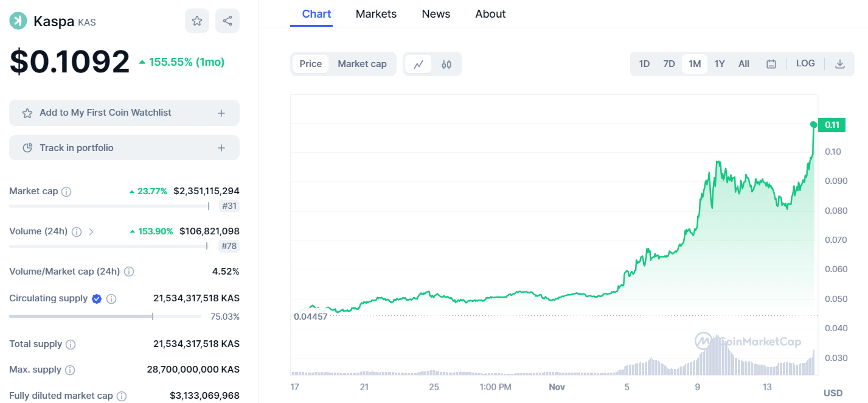This screenshot has height=403, width=868.
Task: Click the 24h volume value $106,821,098
Action: coord(209,231)
